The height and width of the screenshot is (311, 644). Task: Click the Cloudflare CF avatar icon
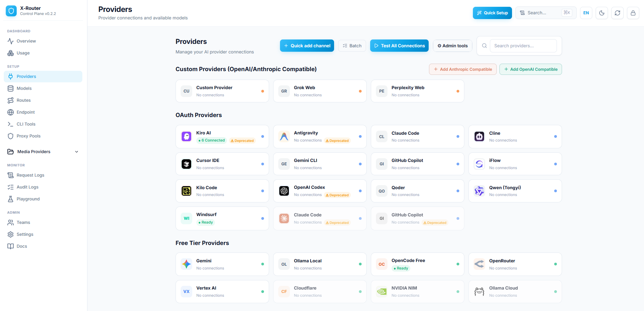coord(284,292)
